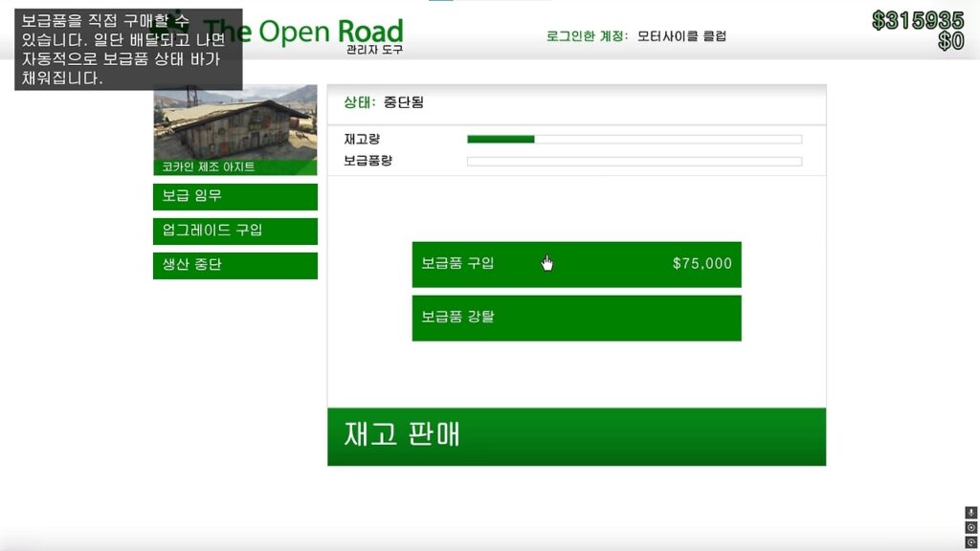
Task: Click the partial-circle replay icon in the overlay
Action: (x=971, y=541)
